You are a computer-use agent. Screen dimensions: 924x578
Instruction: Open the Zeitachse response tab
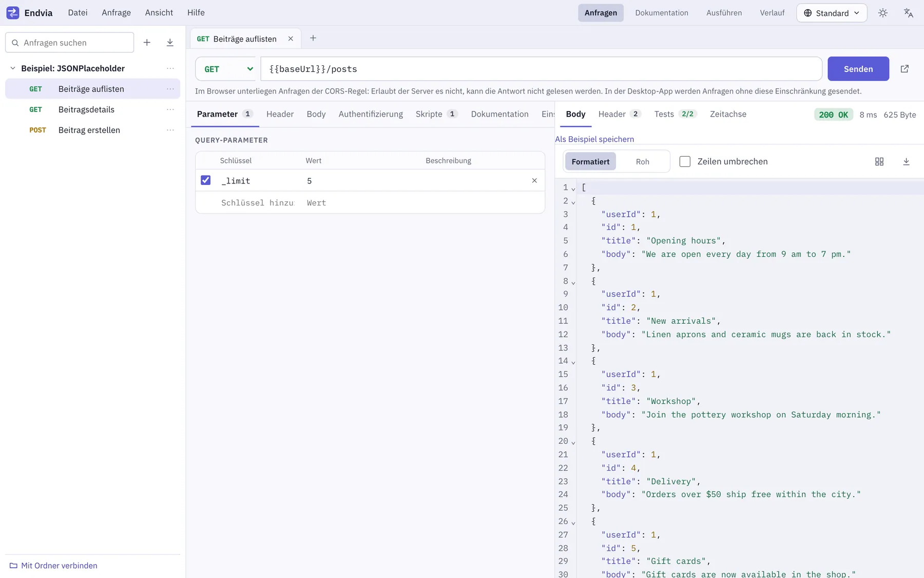pyautogui.click(x=728, y=114)
